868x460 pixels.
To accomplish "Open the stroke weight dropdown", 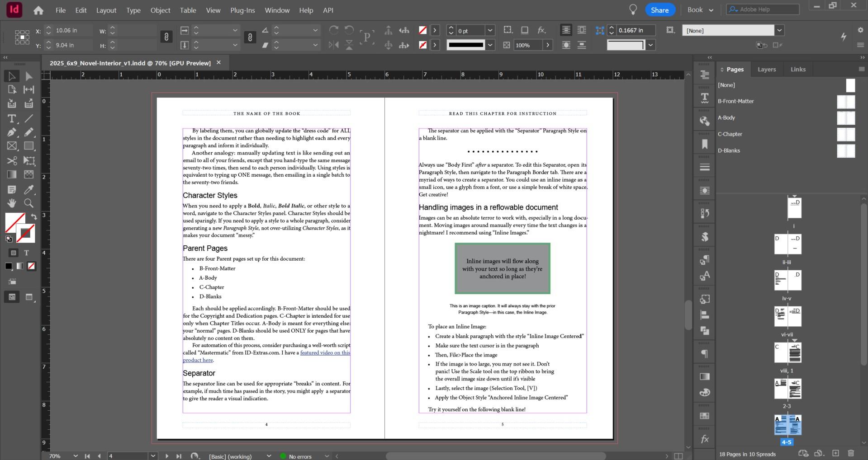I will point(490,31).
